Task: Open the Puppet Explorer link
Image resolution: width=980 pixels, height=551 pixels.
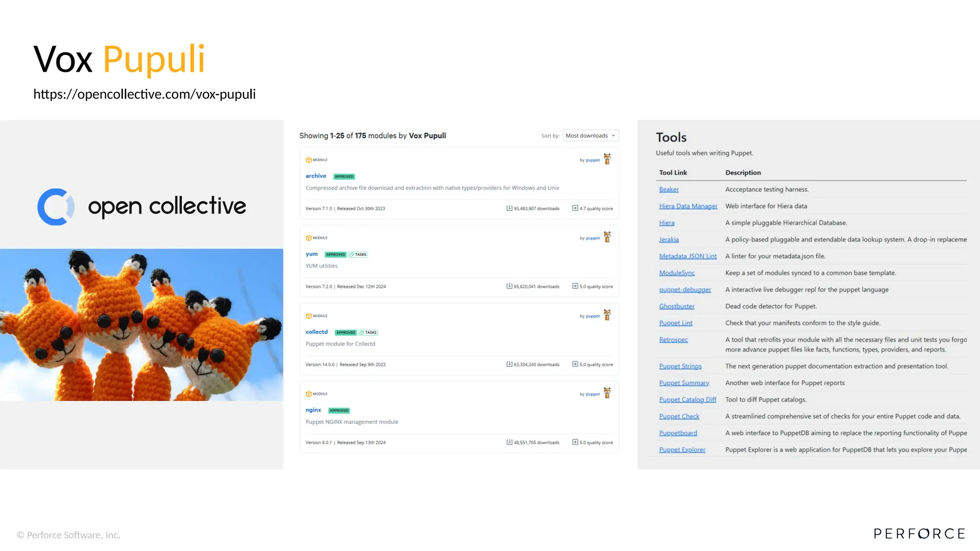Action: pyautogui.click(x=682, y=450)
